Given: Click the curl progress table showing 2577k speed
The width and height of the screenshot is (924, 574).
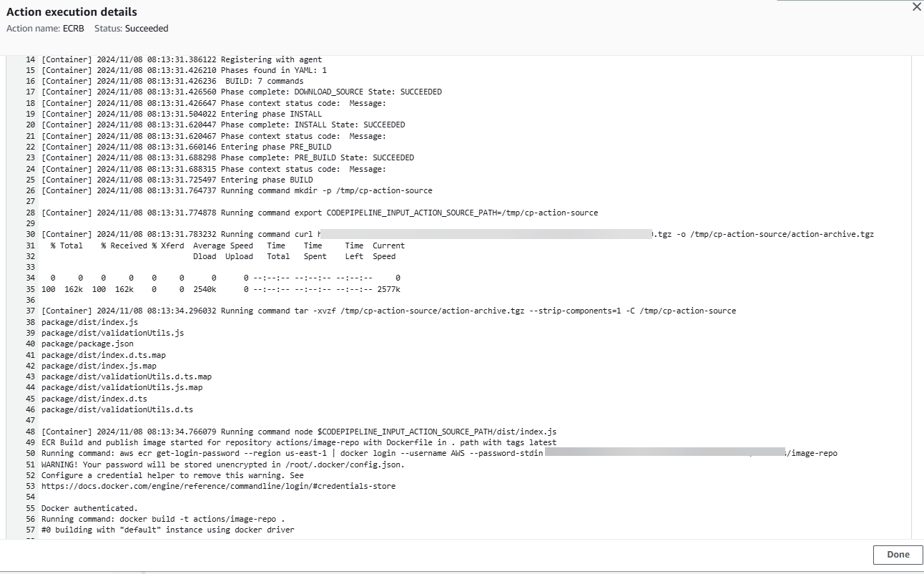Looking at the screenshot, I should point(215,288).
